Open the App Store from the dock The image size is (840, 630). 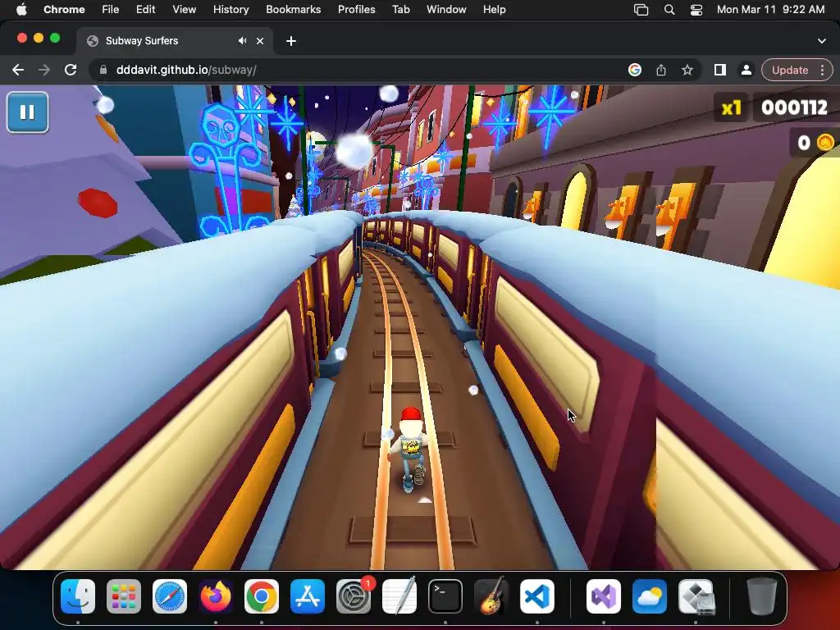308,596
